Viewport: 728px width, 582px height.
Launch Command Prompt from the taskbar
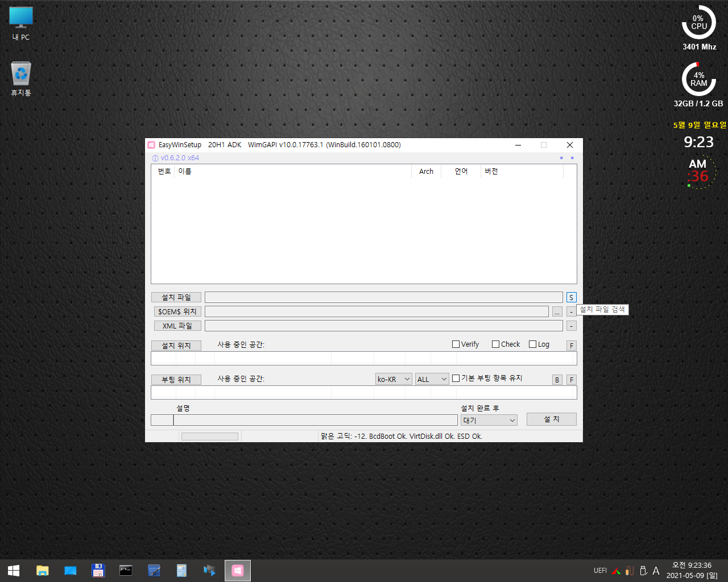(x=126, y=571)
